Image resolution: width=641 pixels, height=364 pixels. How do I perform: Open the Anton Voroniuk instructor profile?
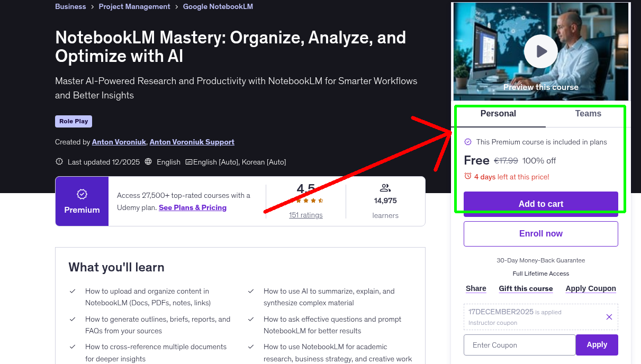(119, 142)
